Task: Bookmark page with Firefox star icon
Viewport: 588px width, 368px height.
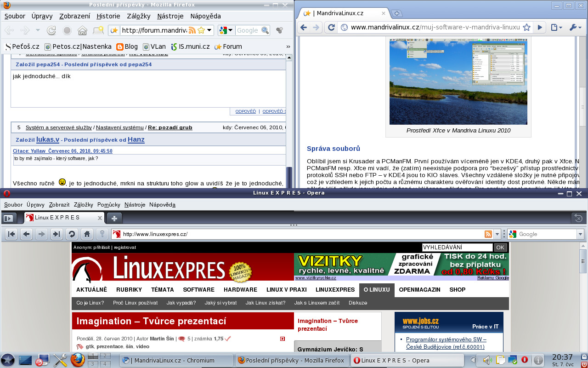Action: 201,30
